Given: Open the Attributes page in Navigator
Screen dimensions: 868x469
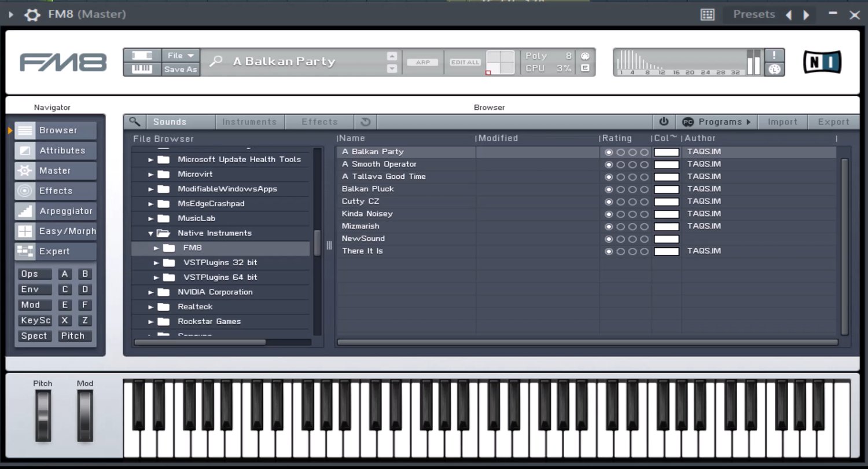Looking at the screenshot, I should tap(56, 151).
